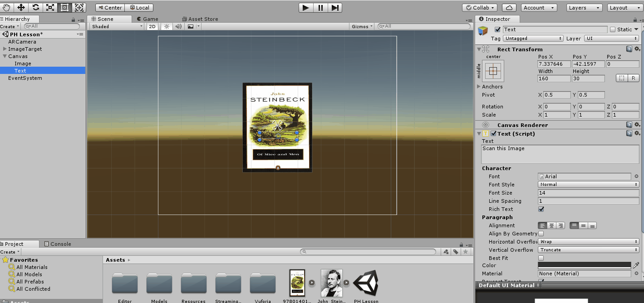Toggle 2D scene view mode
644x303 pixels.
point(152,26)
